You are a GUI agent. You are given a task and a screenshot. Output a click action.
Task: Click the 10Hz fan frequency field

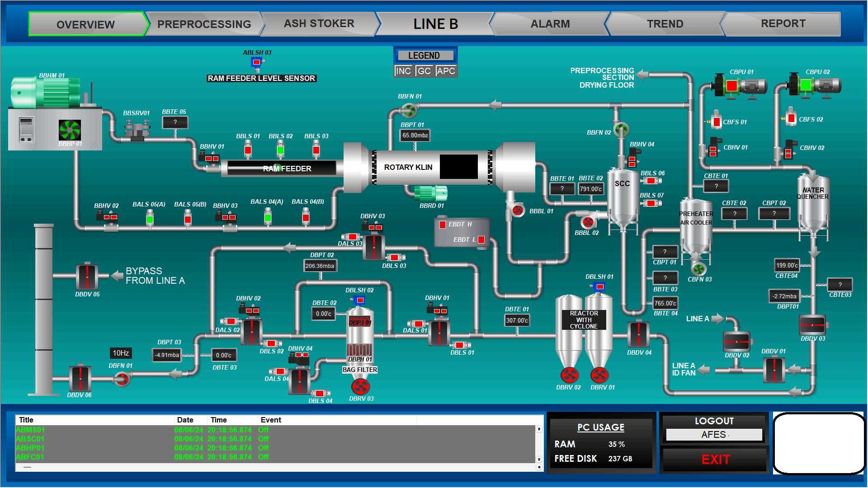point(121,353)
